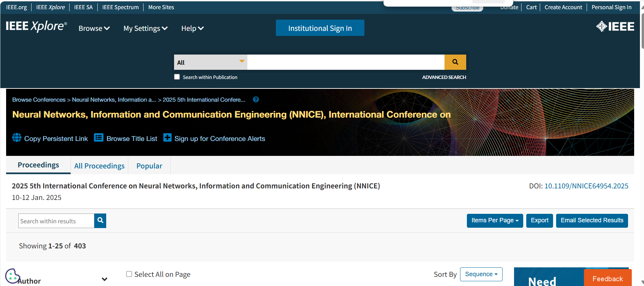Open the Cart link
644x286 pixels.
(531, 7)
